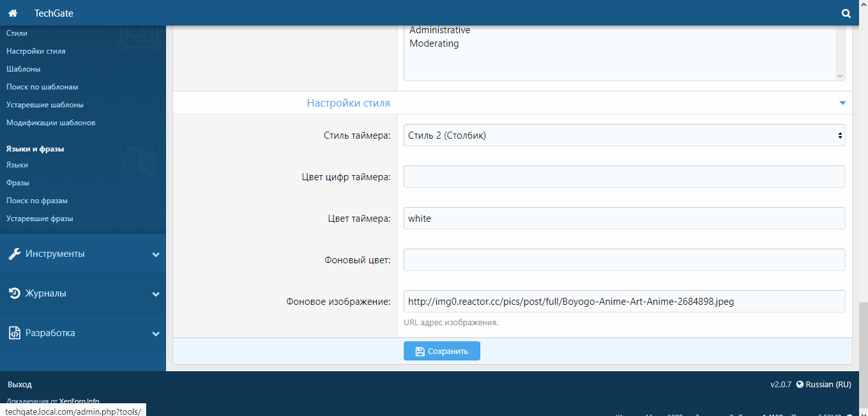Click the home icon in the header

click(x=13, y=13)
